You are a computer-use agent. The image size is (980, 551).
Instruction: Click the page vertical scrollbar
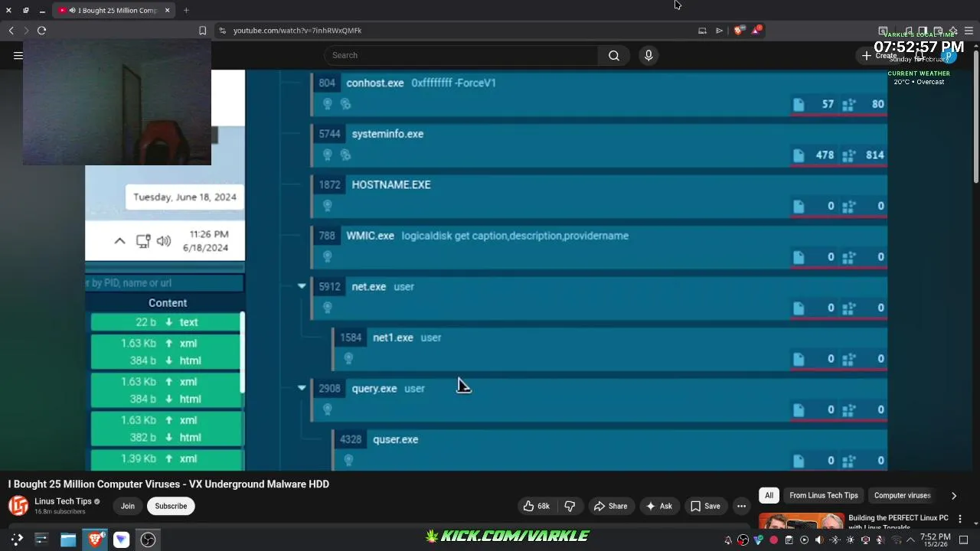pos(975,115)
